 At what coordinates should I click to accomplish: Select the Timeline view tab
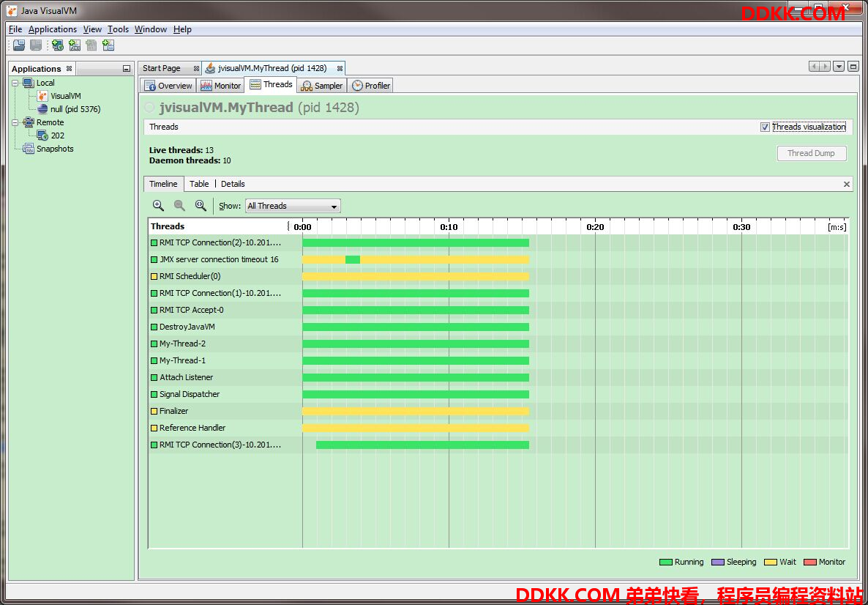pos(163,184)
